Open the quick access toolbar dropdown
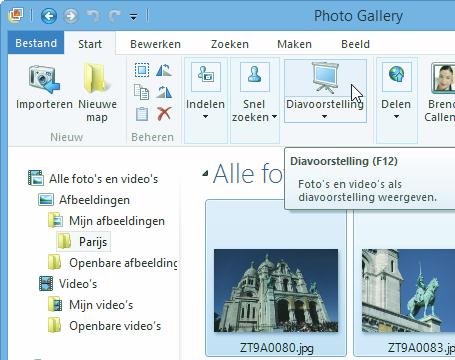This screenshot has width=455, height=360. pos(134,17)
